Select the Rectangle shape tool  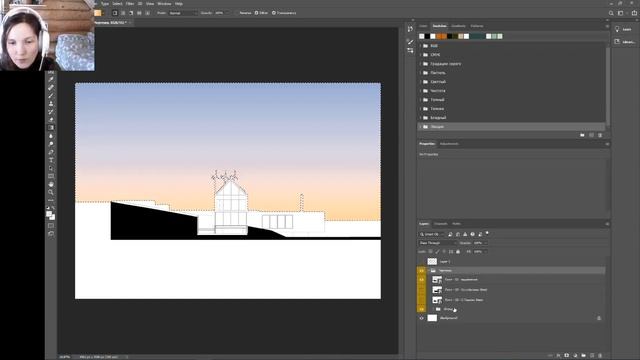[51, 176]
